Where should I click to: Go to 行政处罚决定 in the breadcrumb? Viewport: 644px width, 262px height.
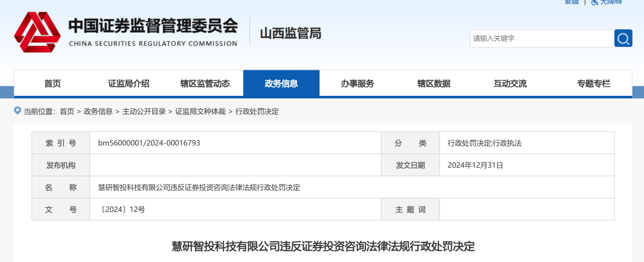pyautogui.click(x=256, y=111)
